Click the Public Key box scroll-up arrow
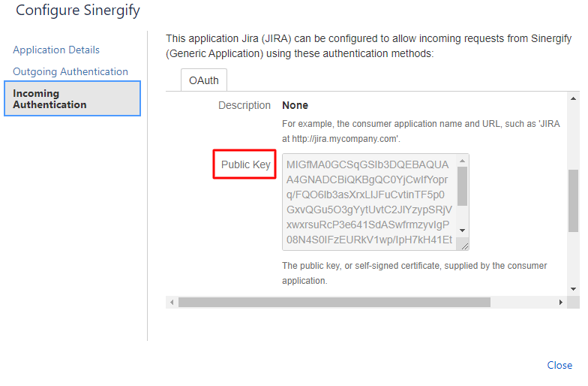Screen dimensions: 588x386 point(462,161)
